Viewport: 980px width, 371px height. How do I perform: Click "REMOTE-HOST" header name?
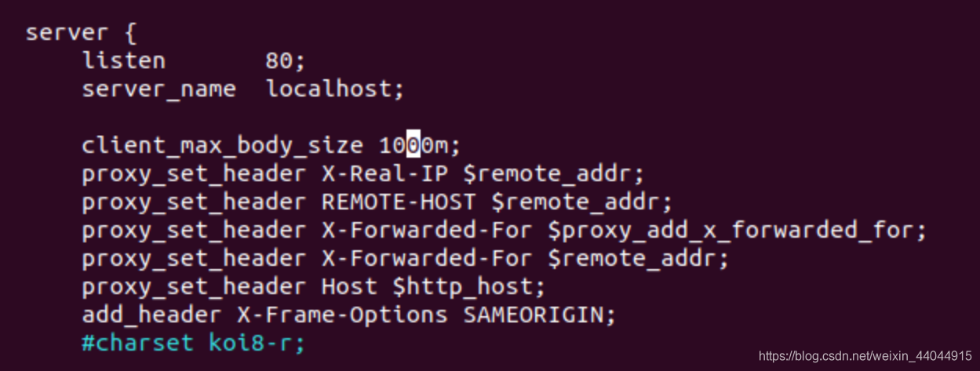click(399, 202)
